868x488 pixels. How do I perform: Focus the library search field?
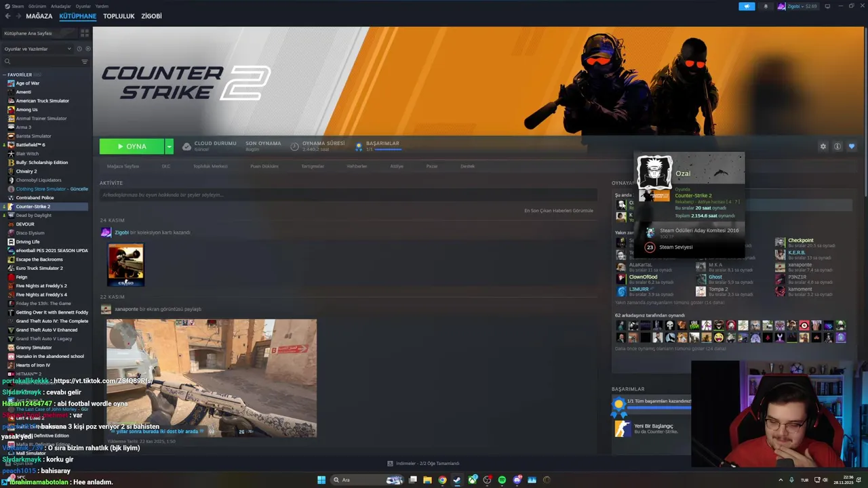41,62
